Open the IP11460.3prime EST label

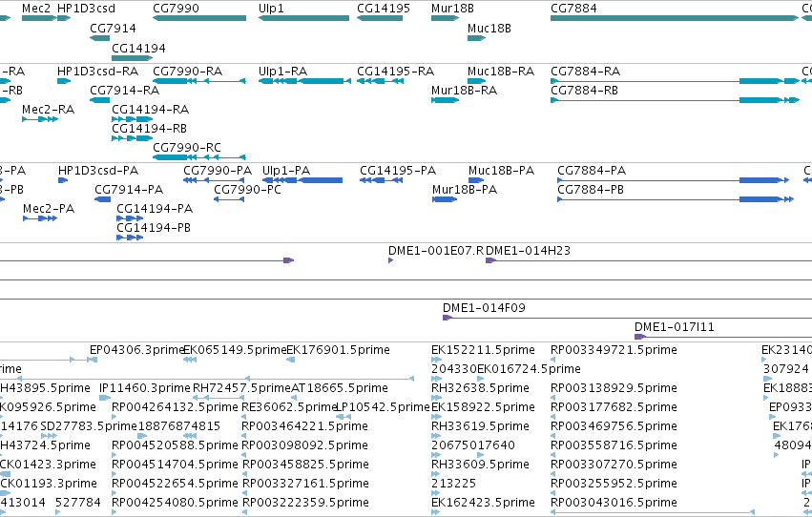145,388
